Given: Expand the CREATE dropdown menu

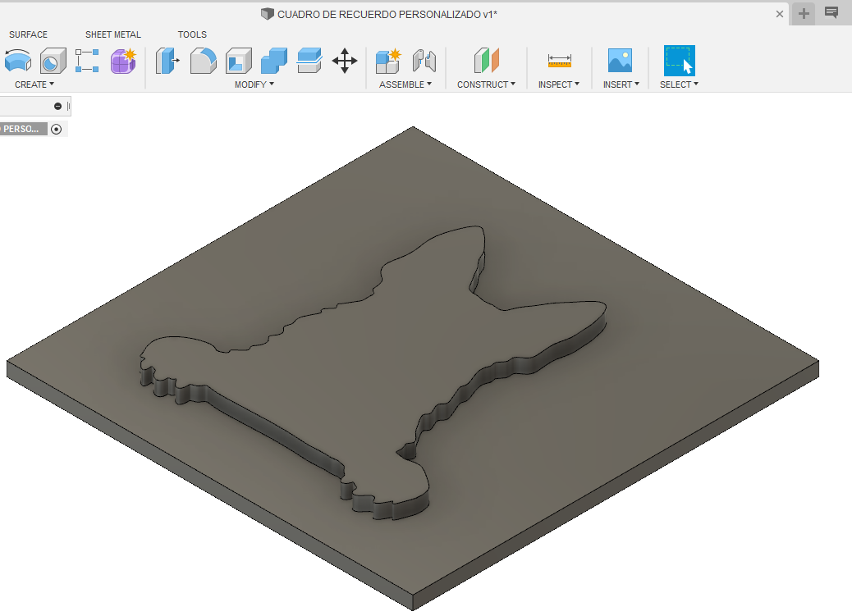Looking at the screenshot, I should [x=34, y=84].
